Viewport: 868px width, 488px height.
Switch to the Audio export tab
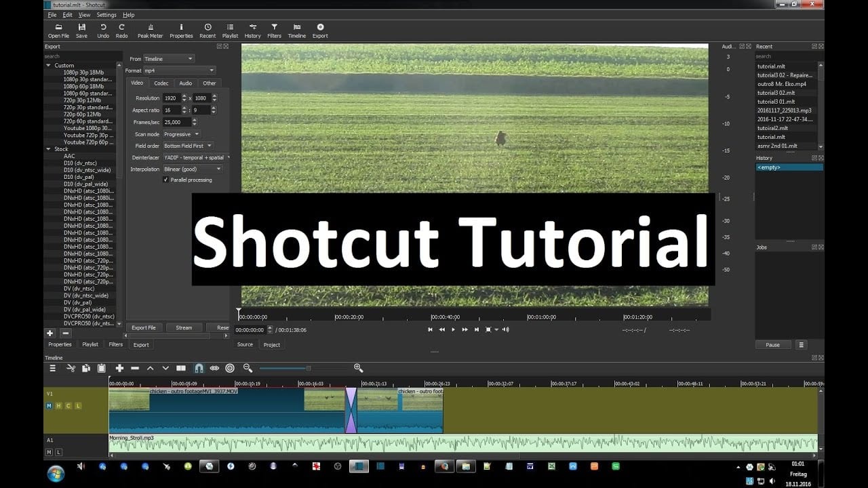coord(185,83)
